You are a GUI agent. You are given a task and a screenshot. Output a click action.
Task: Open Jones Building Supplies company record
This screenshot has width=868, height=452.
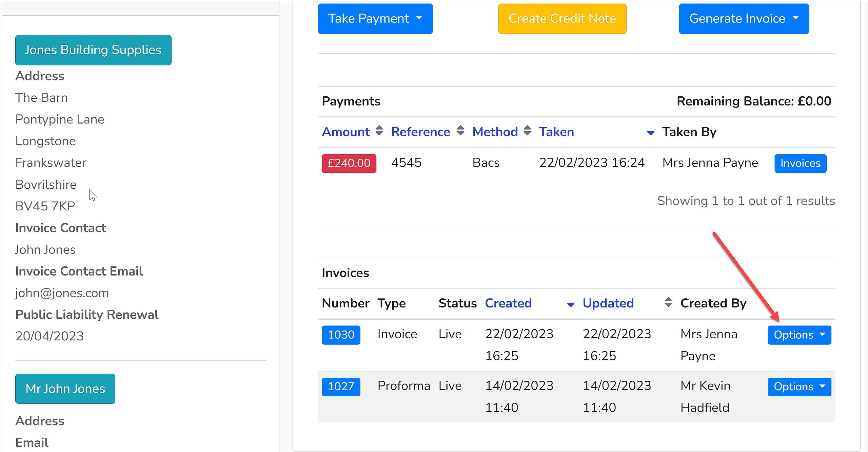[x=93, y=50]
